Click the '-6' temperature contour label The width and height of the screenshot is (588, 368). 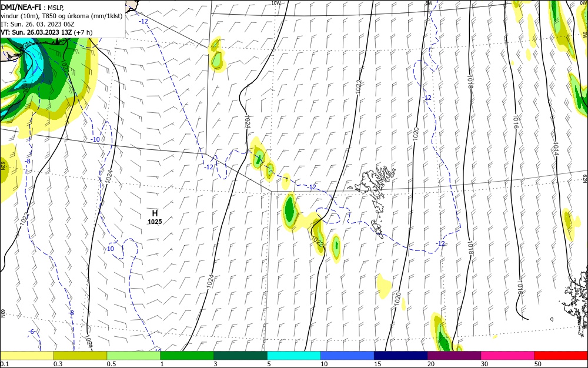(x=32, y=332)
